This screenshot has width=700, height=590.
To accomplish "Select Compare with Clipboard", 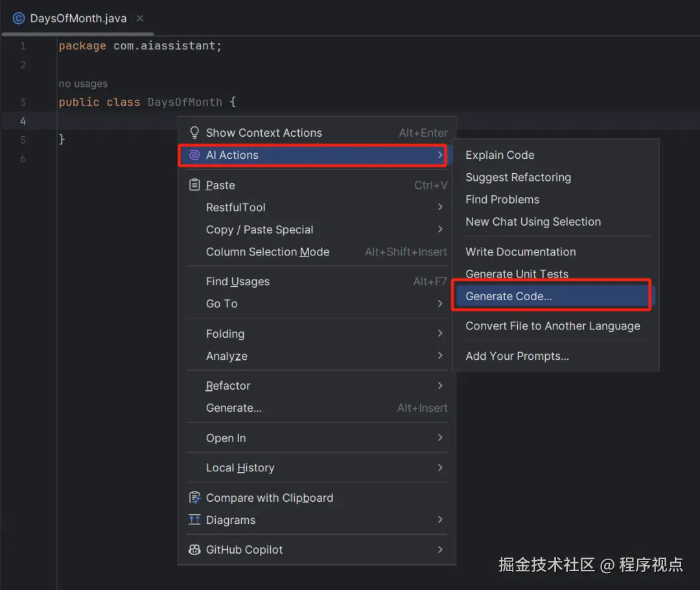I will [x=317, y=497].
